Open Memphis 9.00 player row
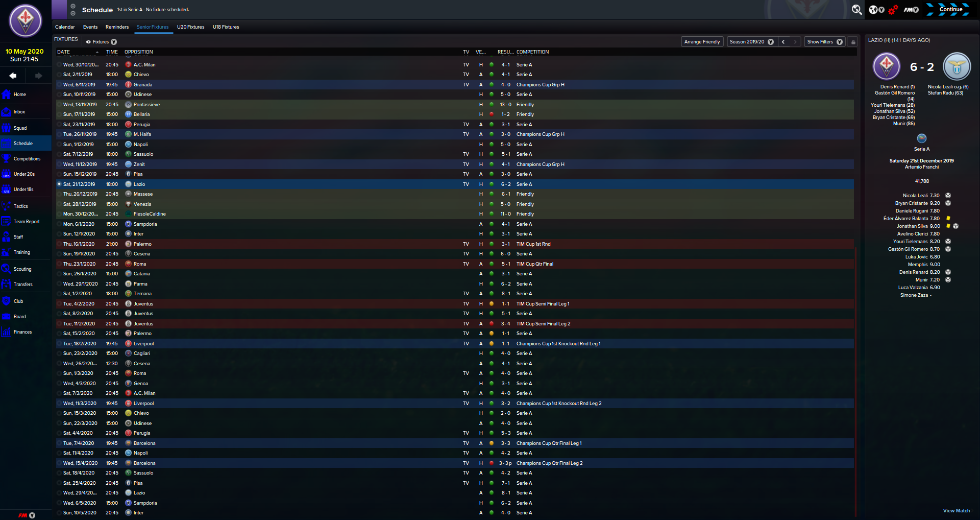The image size is (980, 520). click(x=924, y=265)
